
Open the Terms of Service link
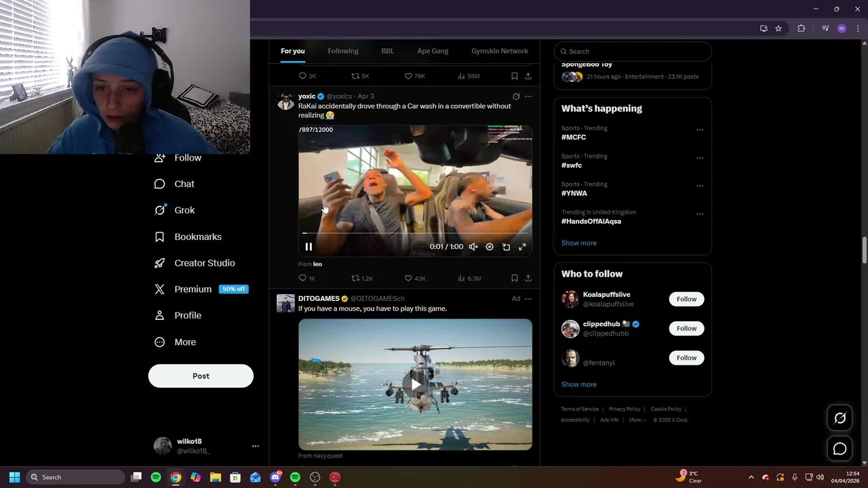[580, 409]
